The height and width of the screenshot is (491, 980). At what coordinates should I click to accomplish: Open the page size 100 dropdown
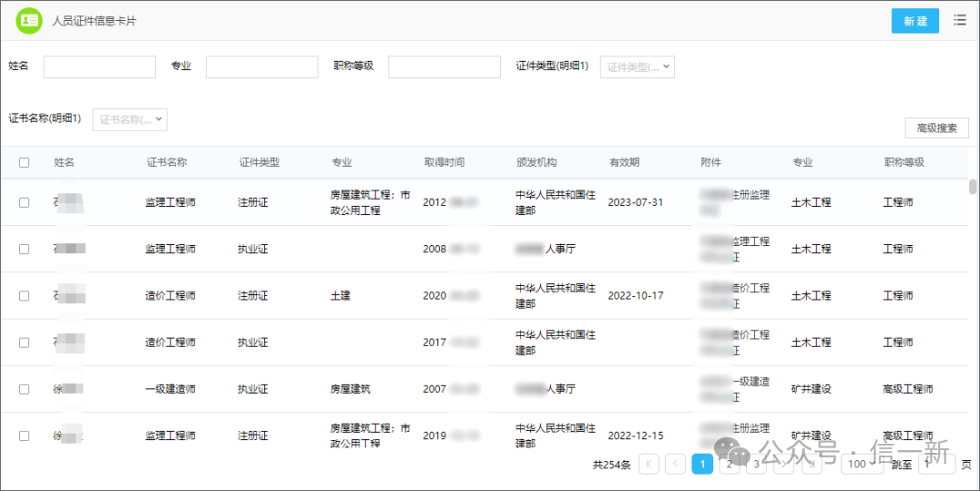coord(863,464)
